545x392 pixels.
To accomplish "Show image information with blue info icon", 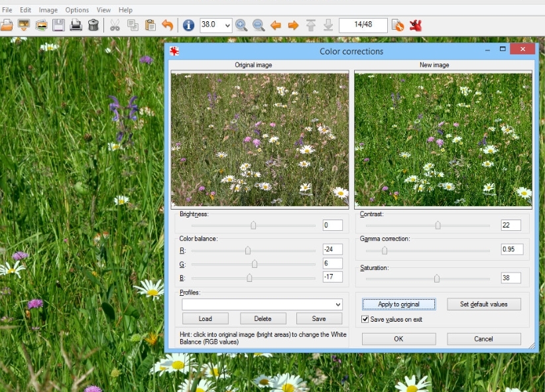I will tap(188, 25).
